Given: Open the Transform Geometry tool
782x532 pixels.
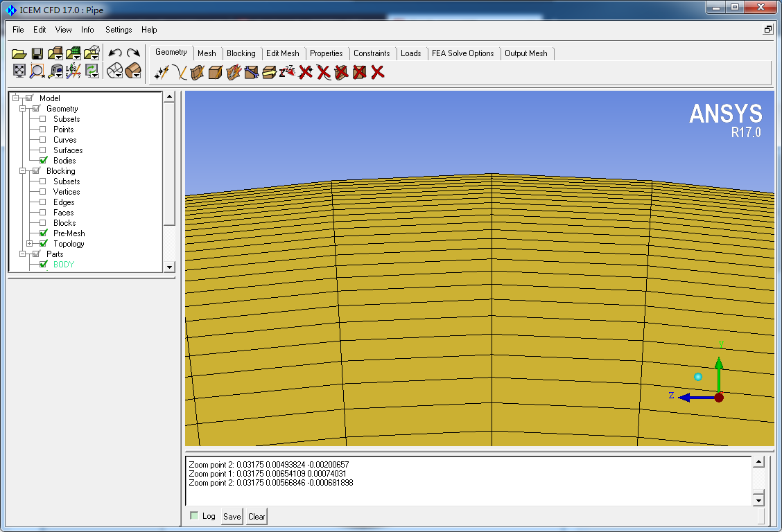Looking at the screenshot, I should coord(269,73).
